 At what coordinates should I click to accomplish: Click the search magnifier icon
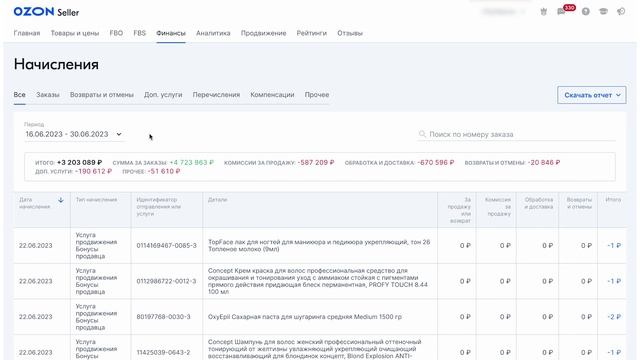pyautogui.click(x=422, y=134)
